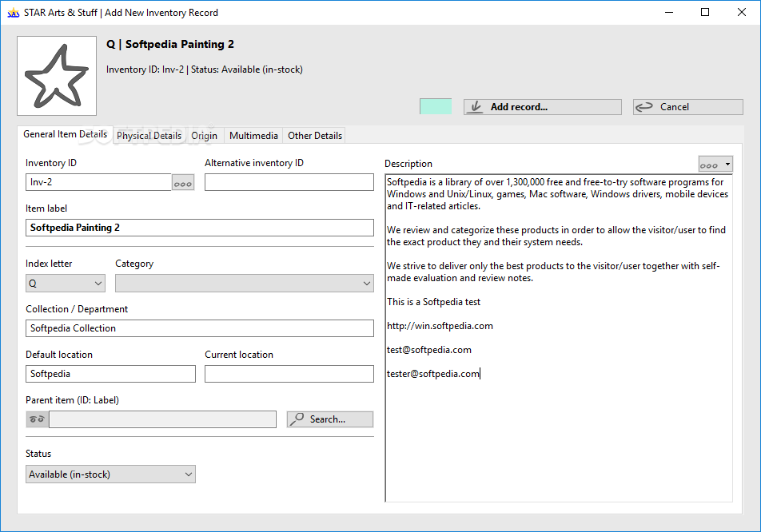The height and width of the screenshot is (532, 761).
Task: Click the star item image thumbnail
Action: 57,76
